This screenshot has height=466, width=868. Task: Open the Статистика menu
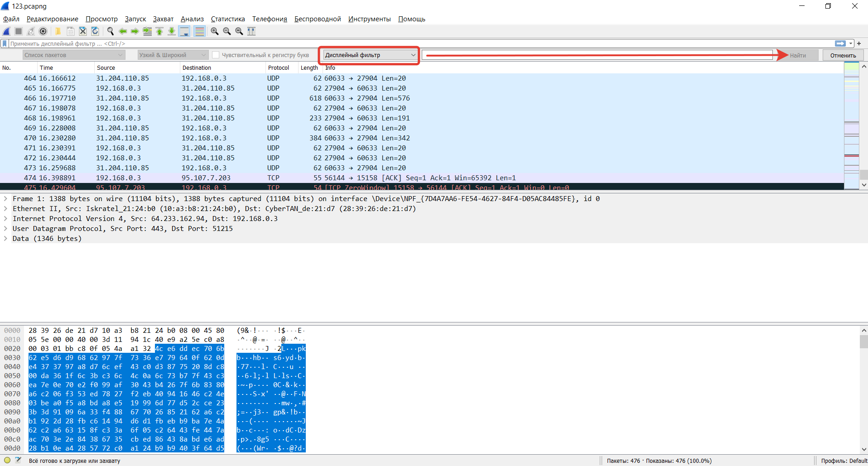click(x=227, y=19)
